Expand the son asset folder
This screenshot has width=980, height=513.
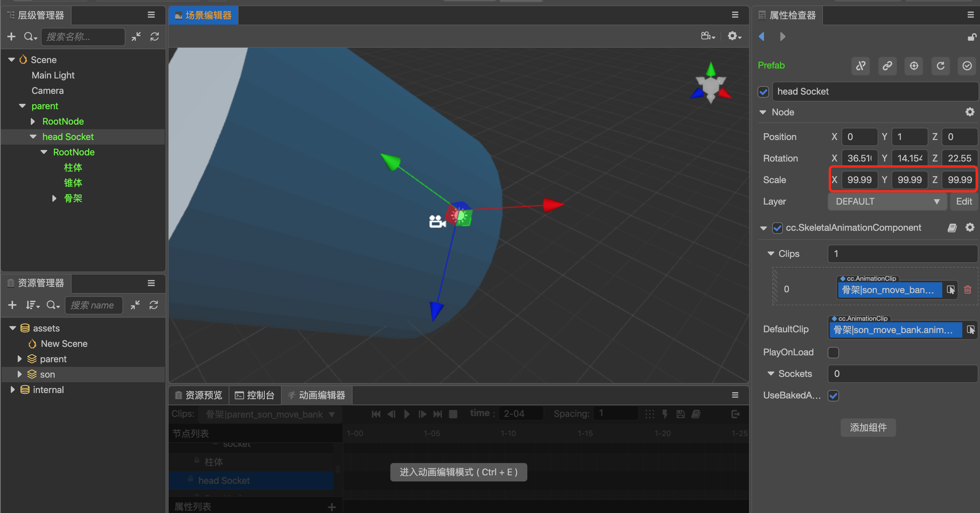coord(19,374)
